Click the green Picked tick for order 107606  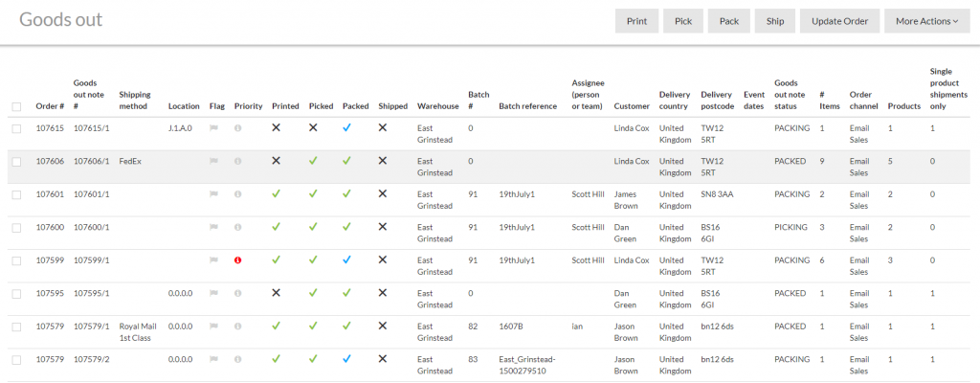tap(313, 160)
